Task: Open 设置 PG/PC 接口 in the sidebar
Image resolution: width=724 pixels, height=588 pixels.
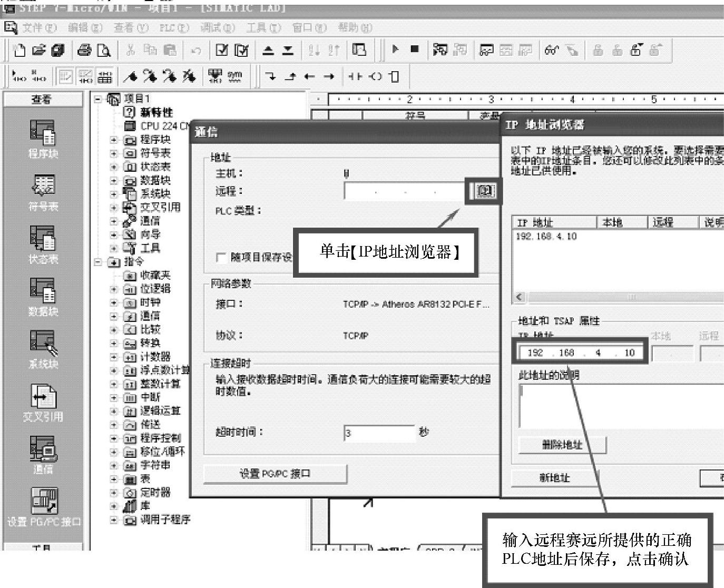Action: pyautogui.click(x=44, y=507)
